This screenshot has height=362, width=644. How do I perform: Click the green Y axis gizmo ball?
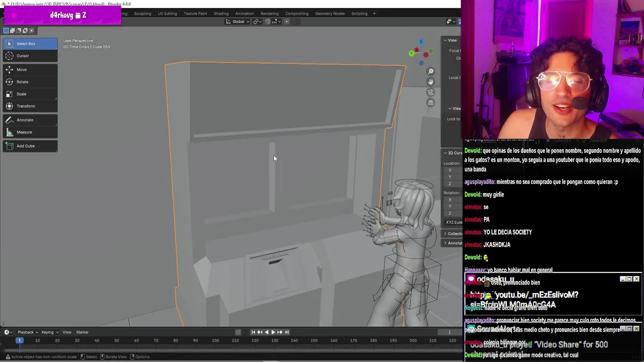pyautogui.click(x=412, y=52)
